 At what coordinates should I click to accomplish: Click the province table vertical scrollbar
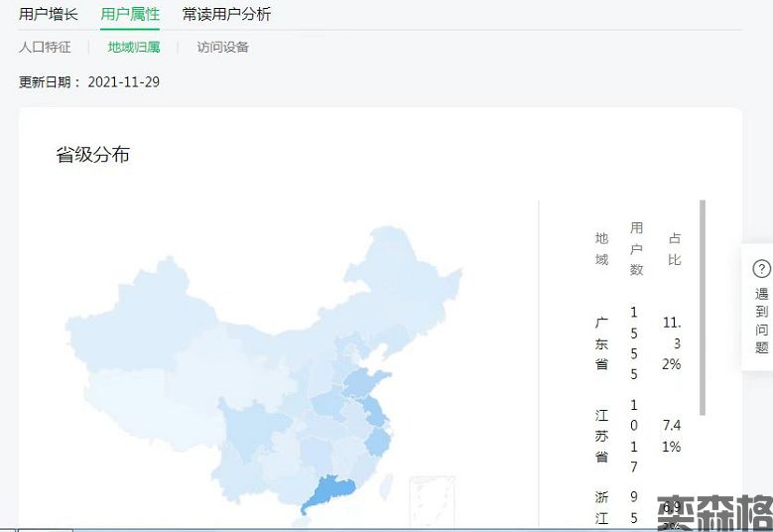pos(703,308)
